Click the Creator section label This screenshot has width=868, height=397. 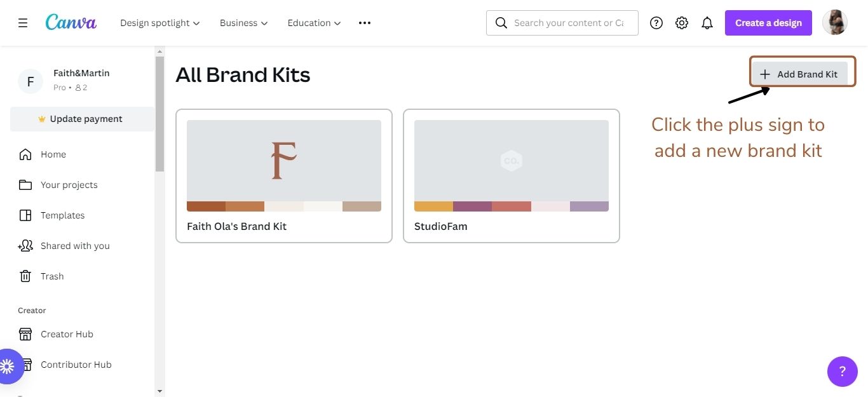32,311
